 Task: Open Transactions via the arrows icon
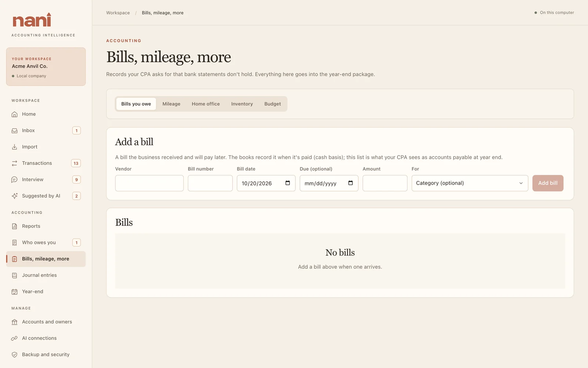pos(14,163)
